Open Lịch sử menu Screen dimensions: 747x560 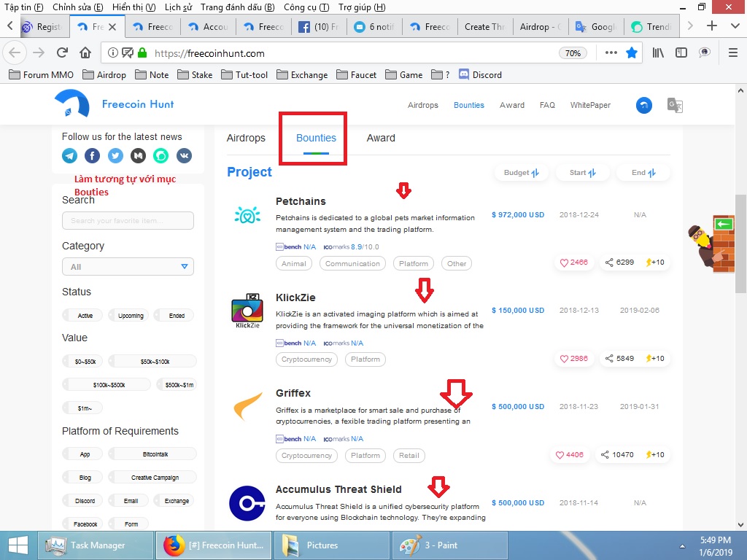click(x=178, y=7)
